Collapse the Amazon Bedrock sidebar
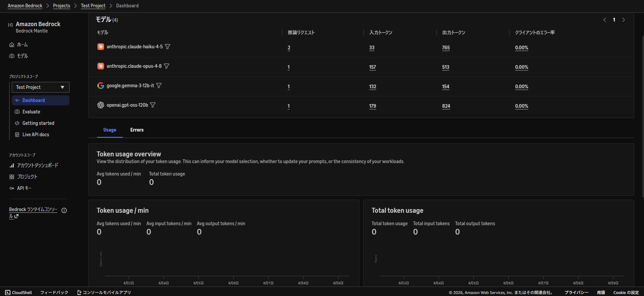 (x=10, y=24)
